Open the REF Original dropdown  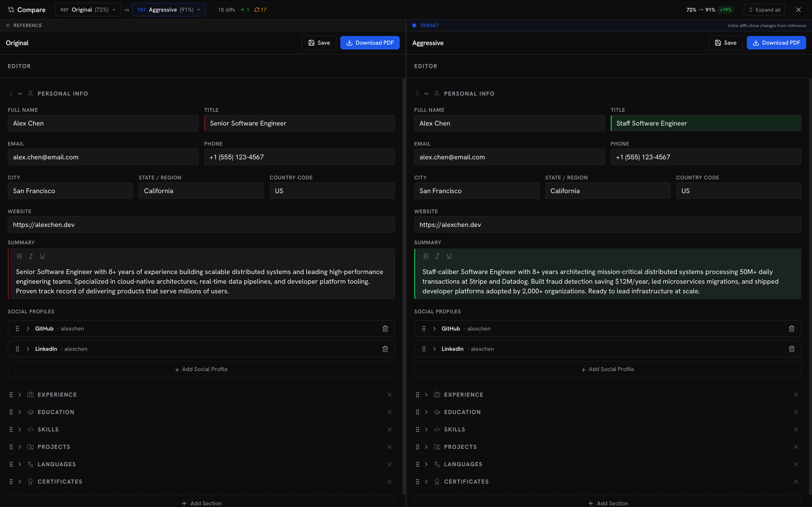88,9
